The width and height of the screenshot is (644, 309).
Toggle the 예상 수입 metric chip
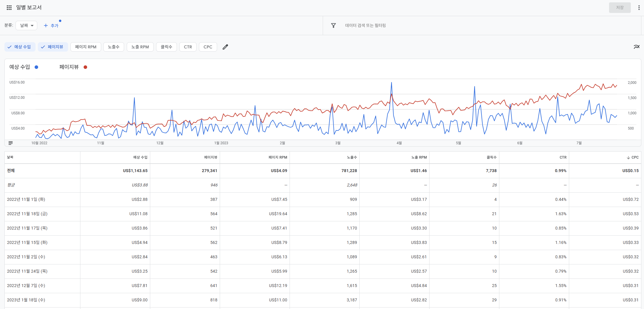(20, 47)
